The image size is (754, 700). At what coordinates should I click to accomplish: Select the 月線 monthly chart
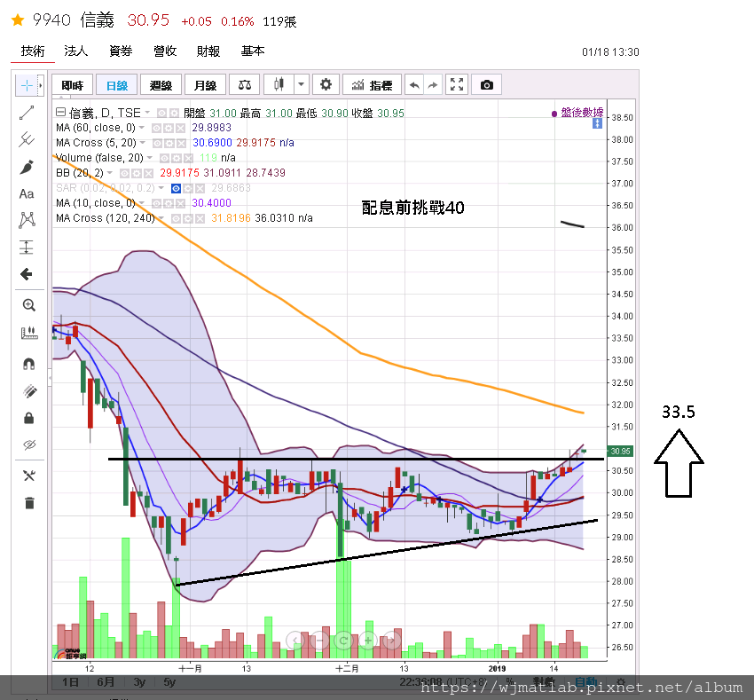point(205,85)
